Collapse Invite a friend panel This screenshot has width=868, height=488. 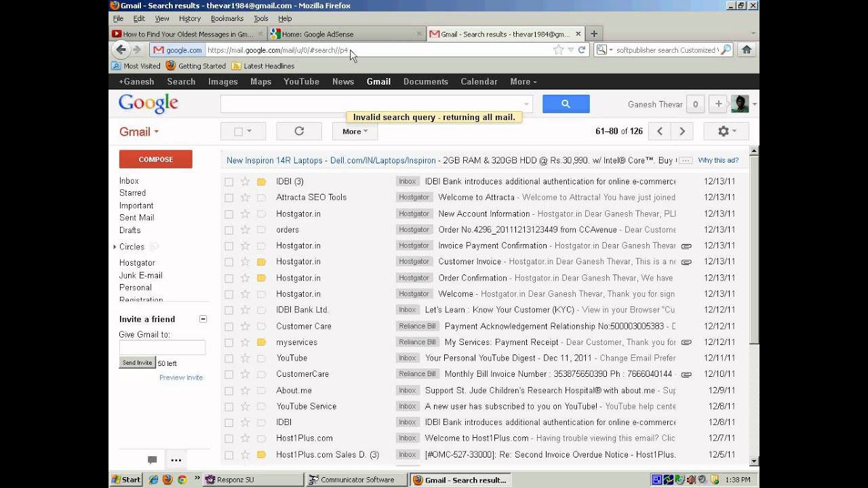203,319
